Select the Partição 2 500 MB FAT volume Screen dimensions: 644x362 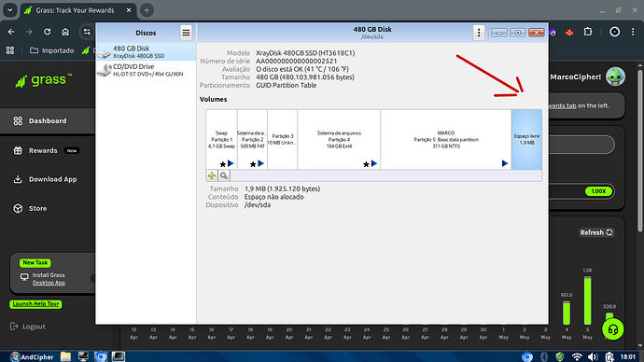(x=252, y=139)
